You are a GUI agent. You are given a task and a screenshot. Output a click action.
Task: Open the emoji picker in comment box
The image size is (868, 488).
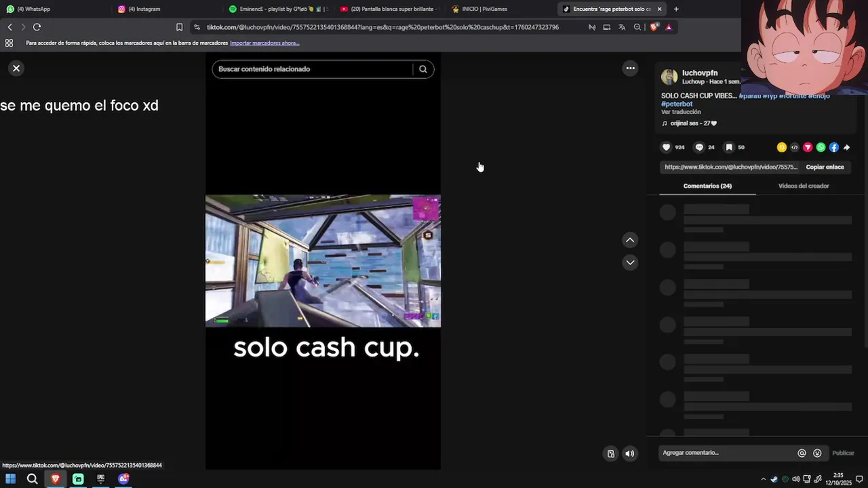pyautogui.click(x=817, y=453)
